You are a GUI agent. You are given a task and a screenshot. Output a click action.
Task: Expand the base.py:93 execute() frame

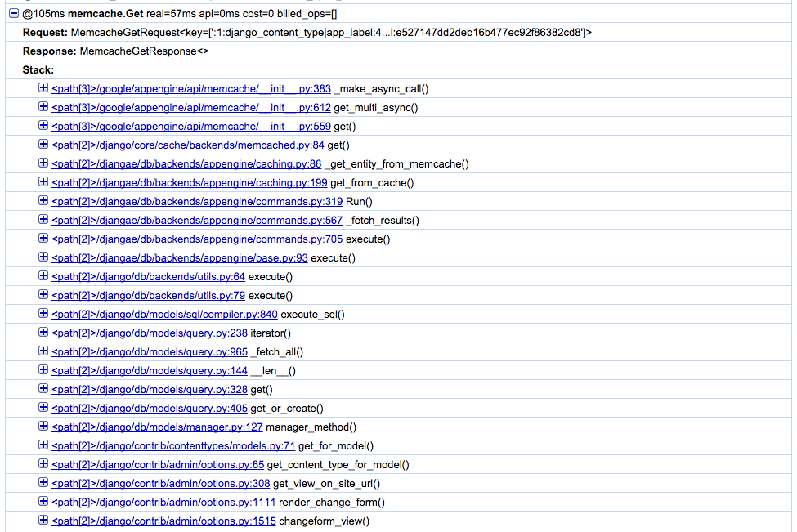coord(43,257)
